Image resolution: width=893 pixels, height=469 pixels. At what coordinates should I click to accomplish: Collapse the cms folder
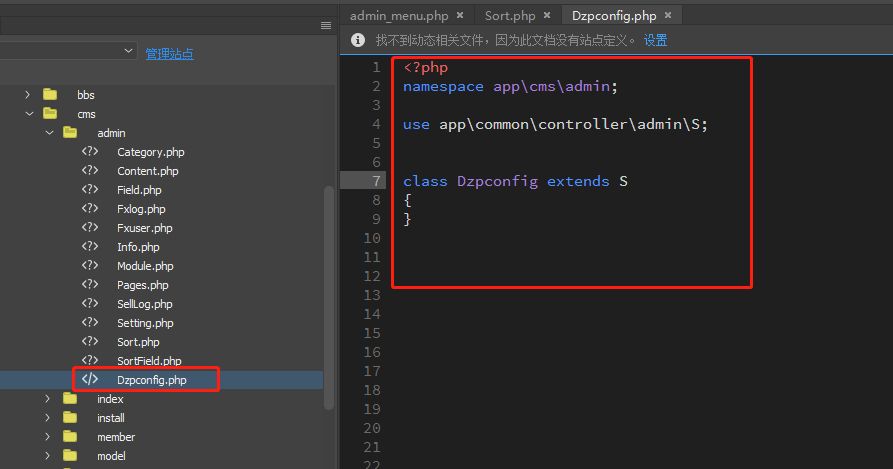(x=29, y=114)
